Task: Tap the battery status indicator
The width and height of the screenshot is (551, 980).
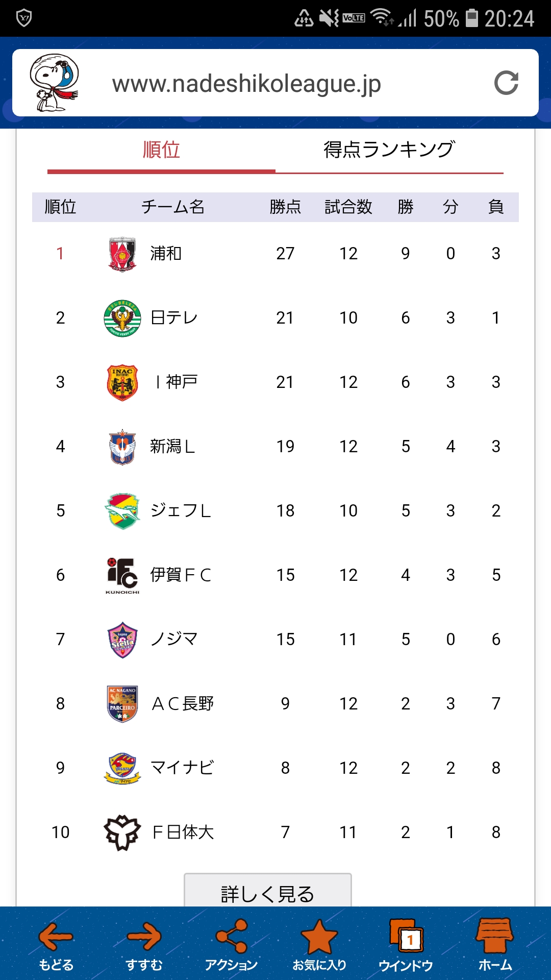Action: [472, 18]
